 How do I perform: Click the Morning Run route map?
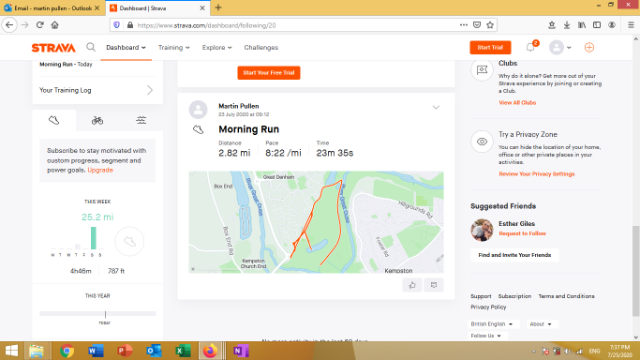pyautogui.click(x=316, y=222)
